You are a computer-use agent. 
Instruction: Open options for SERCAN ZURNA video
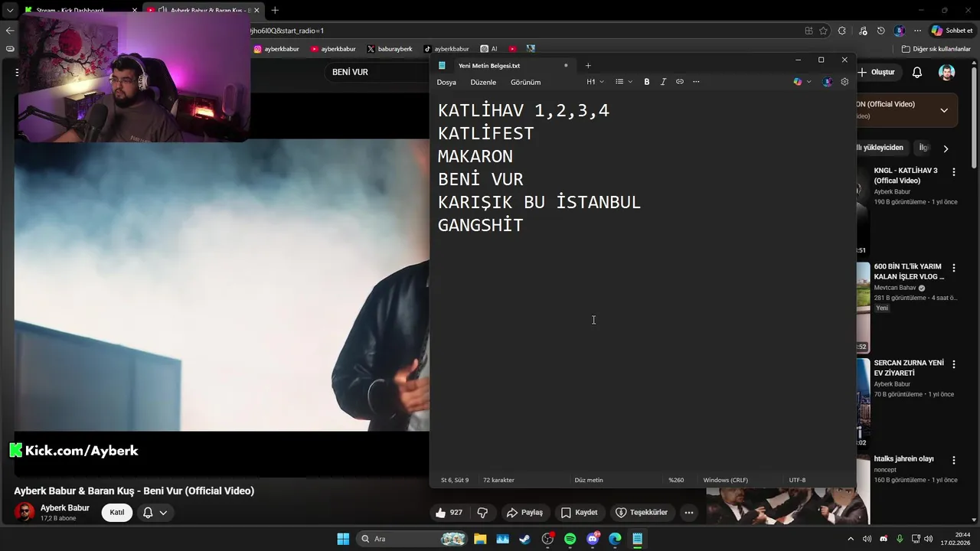coord(954,364)
